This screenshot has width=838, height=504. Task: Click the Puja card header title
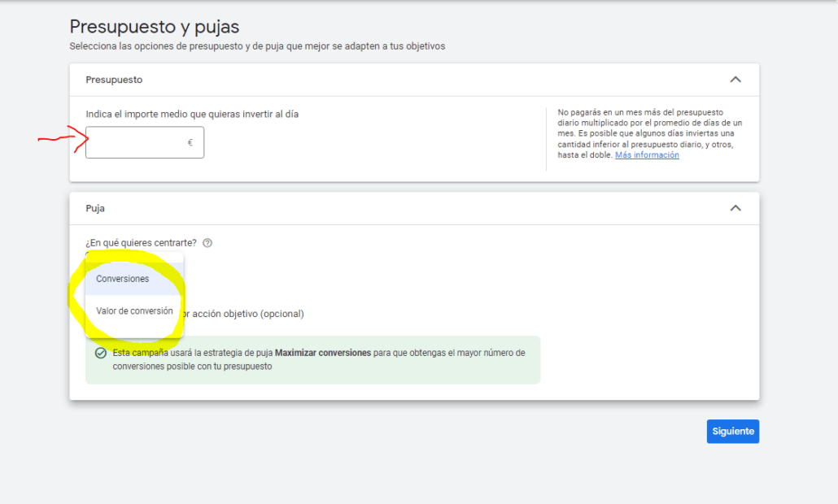pyautogui.click(x=95, y=208)
